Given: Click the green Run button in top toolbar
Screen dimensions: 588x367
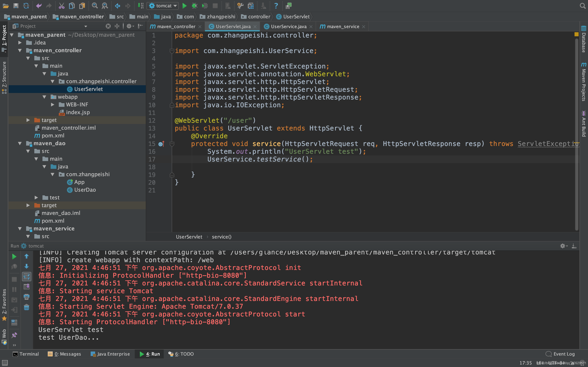Looking at the screenshot, I should (184, 6).
